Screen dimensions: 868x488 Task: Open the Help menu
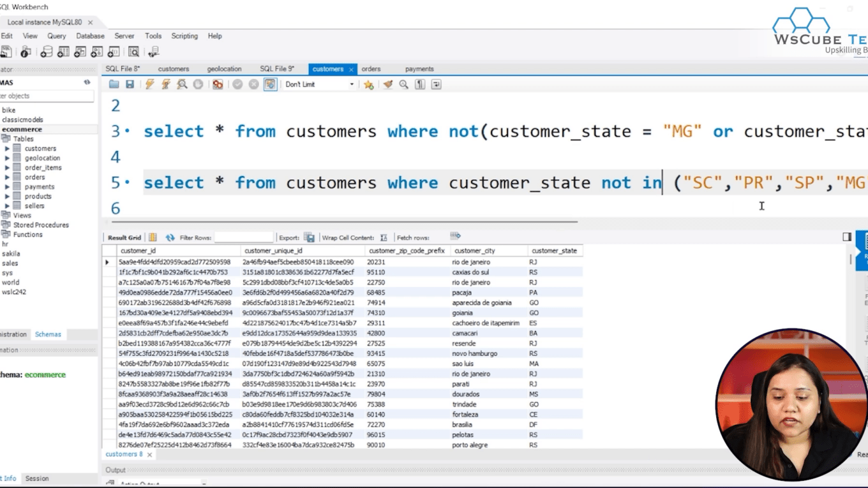tap(215, 36)
